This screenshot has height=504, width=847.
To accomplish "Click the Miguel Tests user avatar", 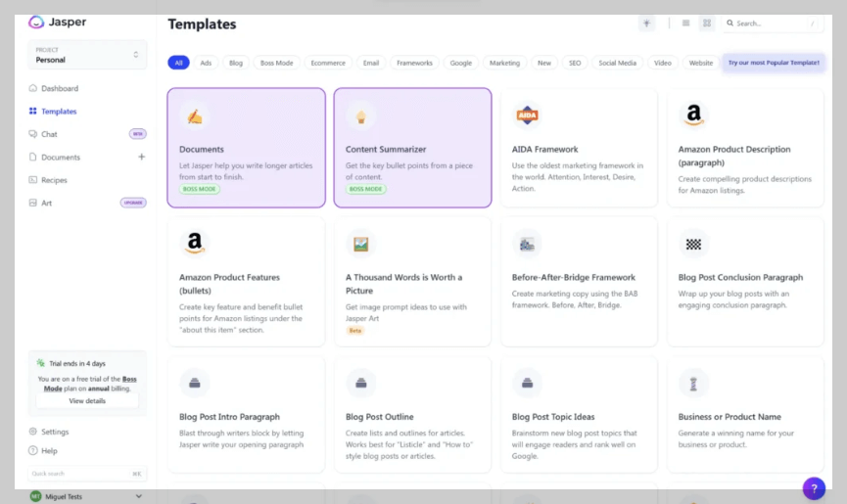I will tap(35, 496).
